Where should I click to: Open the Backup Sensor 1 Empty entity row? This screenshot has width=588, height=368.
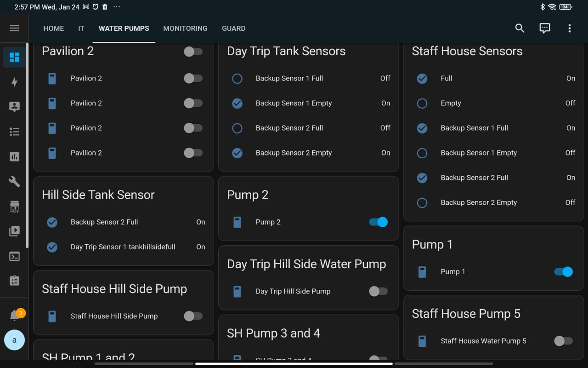[x=294, y=103]
